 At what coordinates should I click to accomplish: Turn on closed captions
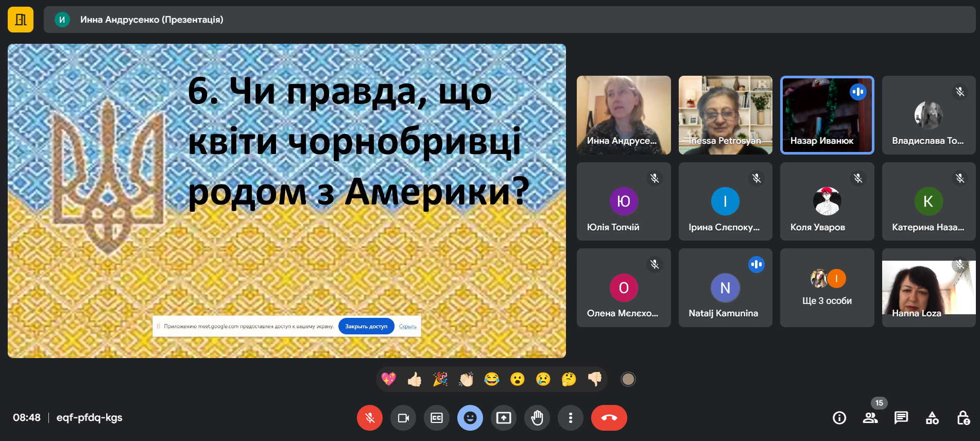click(x=437, y=418)
